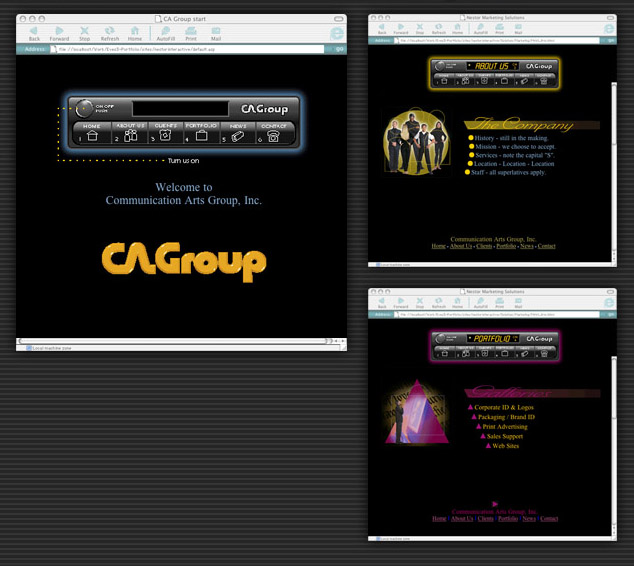Click the address field in CA Group start window
Image resolution: width=634 pixels, height=566 pixels.
click(187, 49)
